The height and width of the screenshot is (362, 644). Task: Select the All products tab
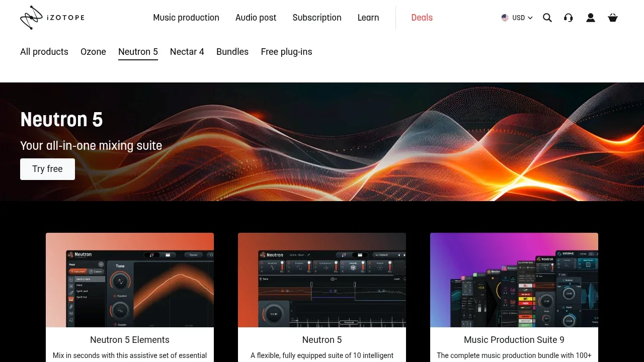click(x=44, y=52)
